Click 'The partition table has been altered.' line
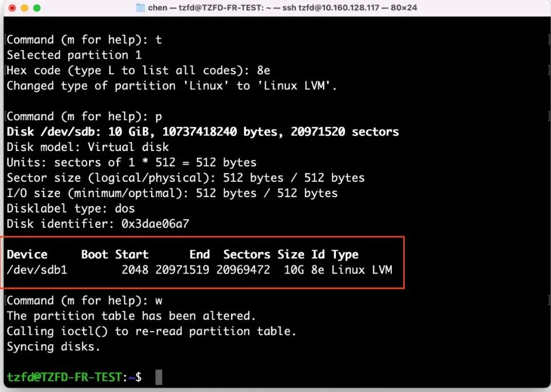The height and width of the screenshot is (392, 551). pos(131,316)
